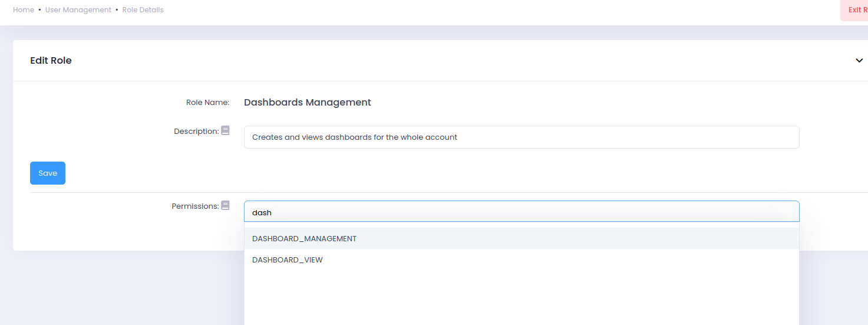Click the "Permissions:" label text
Screen dimensions: 868x325
point(195,206)
